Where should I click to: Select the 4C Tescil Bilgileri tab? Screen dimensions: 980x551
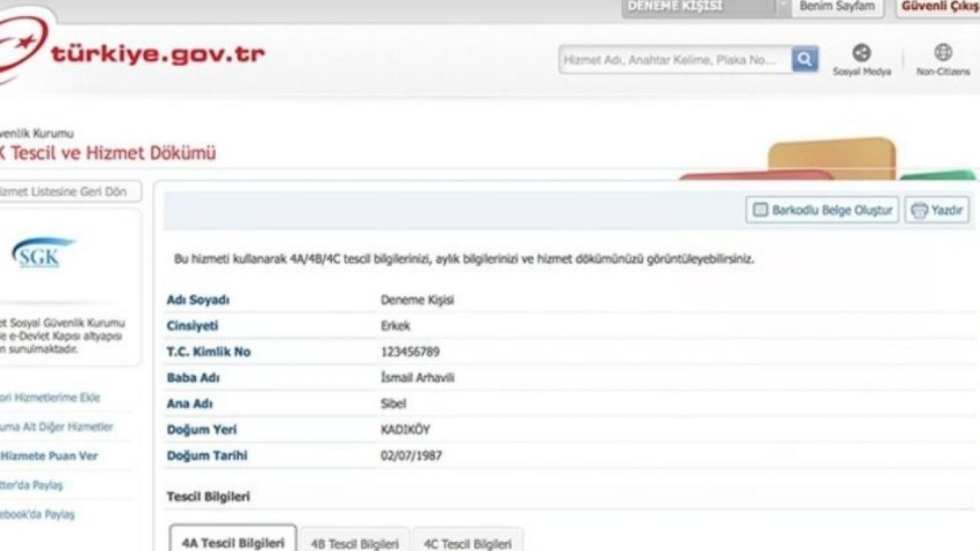(467, 543)
